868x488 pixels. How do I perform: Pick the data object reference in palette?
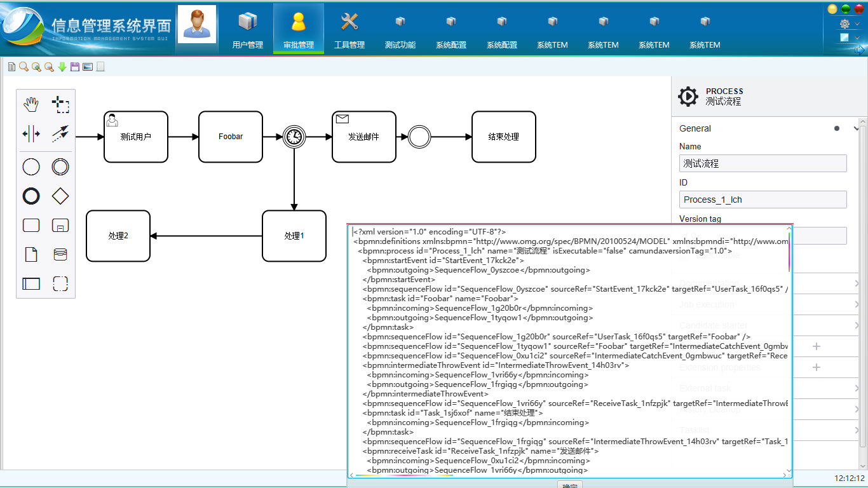[x=31, y=255]
